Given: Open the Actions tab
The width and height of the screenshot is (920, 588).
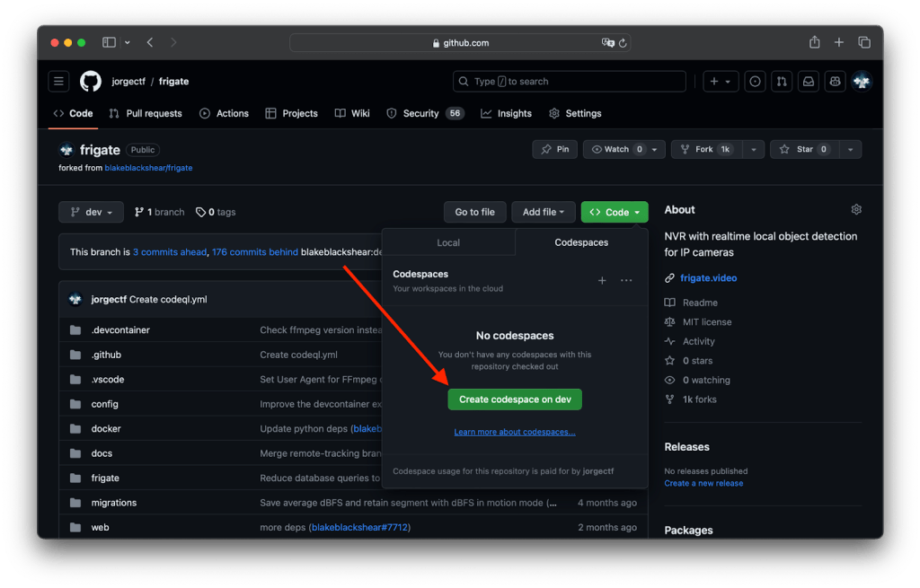Looking at the screenshot, I should coord(224,114).
